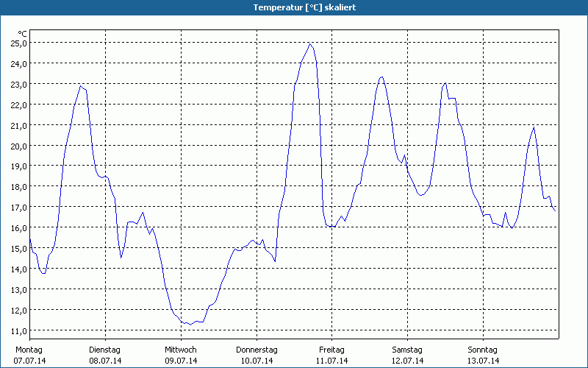Image resolution: width=588 pixels, height=368 pixels.
Task: Click the 22,0 axis value
Action: (19, 105)
